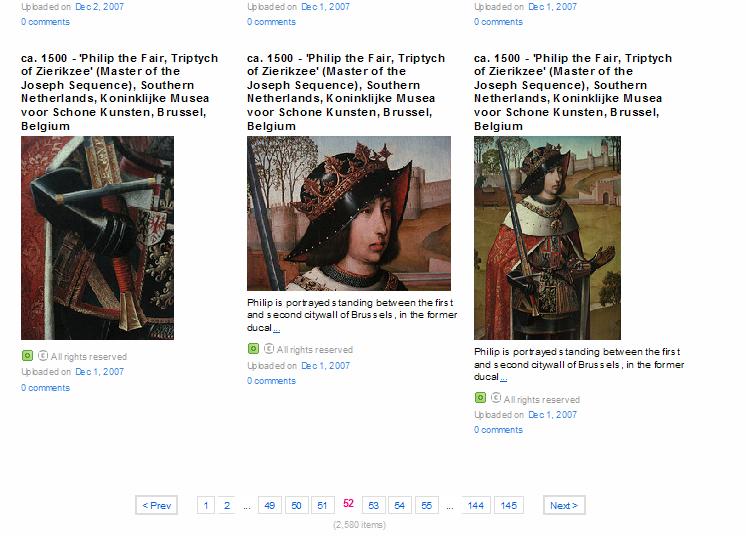Open 0 comments under face close-up photo

point(271,381)
